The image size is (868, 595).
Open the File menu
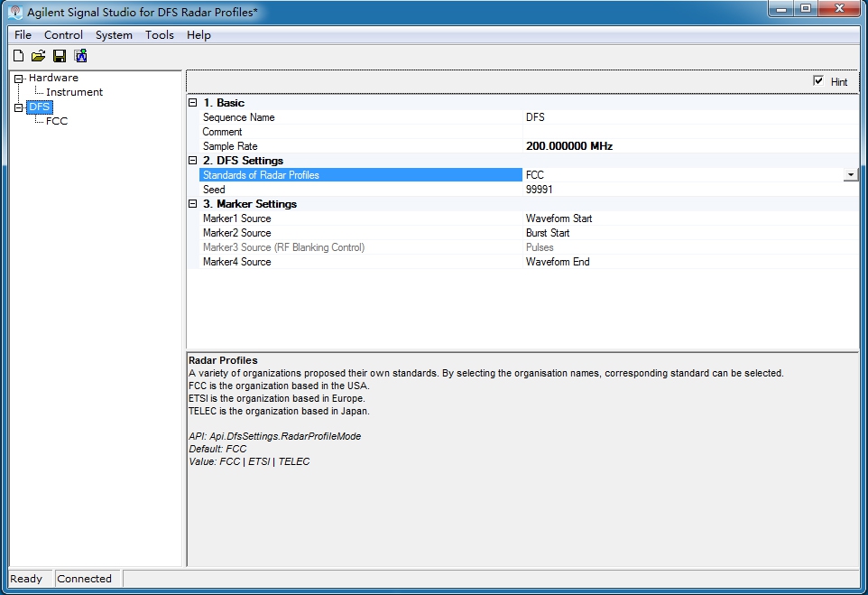[x=23, y=35]
